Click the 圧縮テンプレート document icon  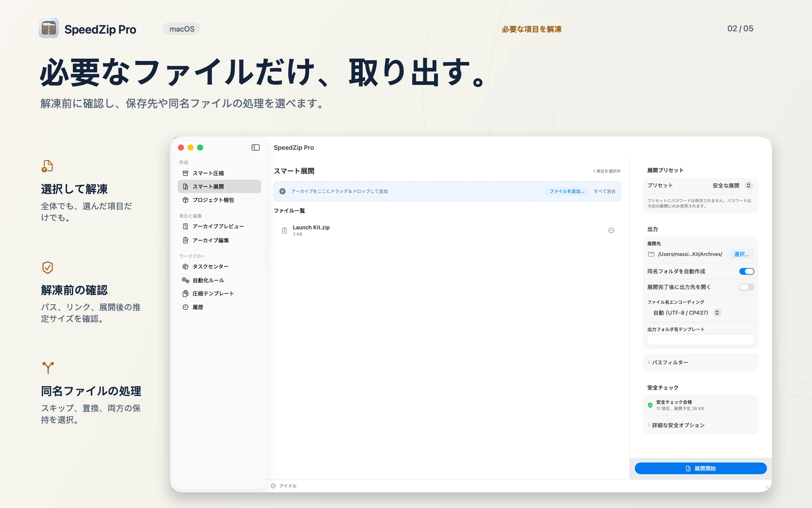click(x=185, y=293)
